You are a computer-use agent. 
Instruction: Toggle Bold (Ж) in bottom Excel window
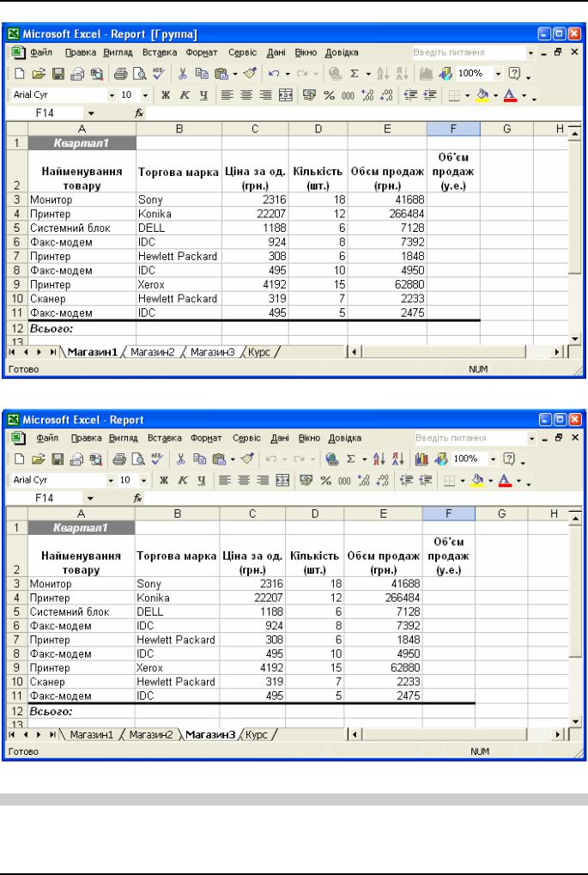tap(163, 481)
